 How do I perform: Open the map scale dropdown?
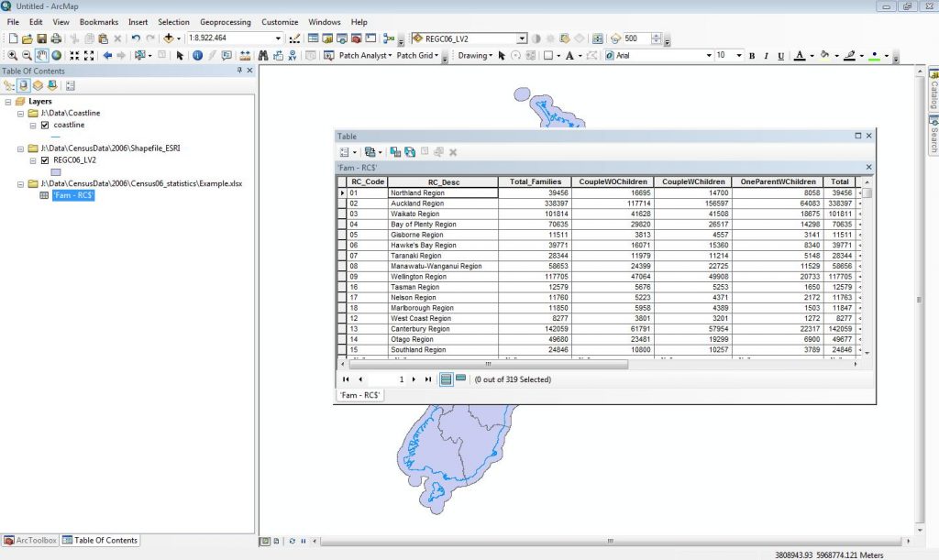coord(278,38)
